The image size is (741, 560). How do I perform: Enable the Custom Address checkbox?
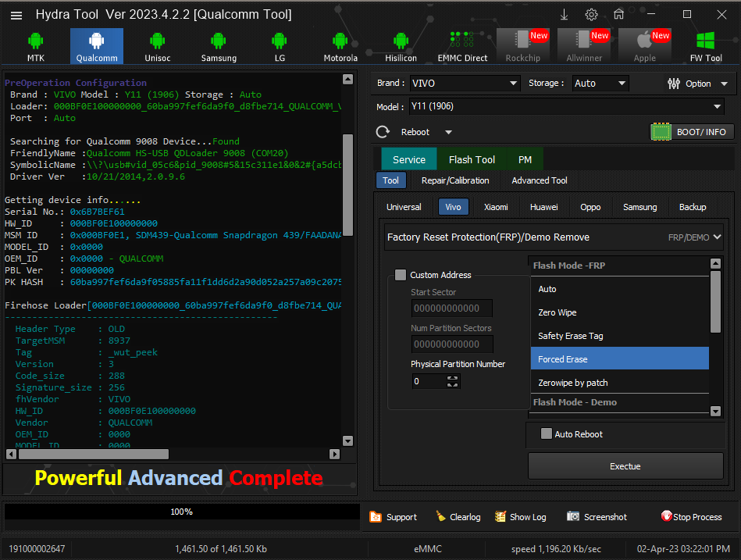click(x=401, y=275)
